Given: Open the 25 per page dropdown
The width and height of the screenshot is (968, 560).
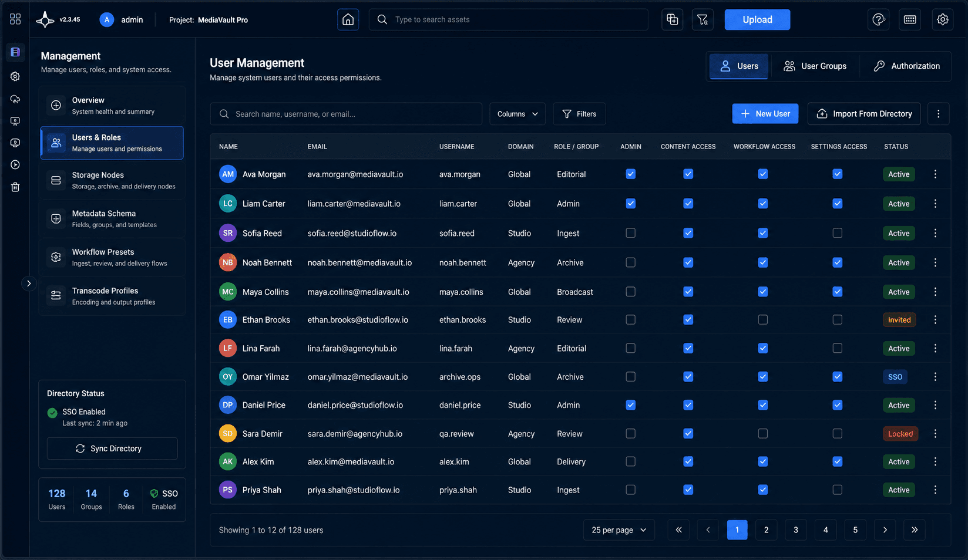Looking at the screenshot, I should click(x=619, y=530).
